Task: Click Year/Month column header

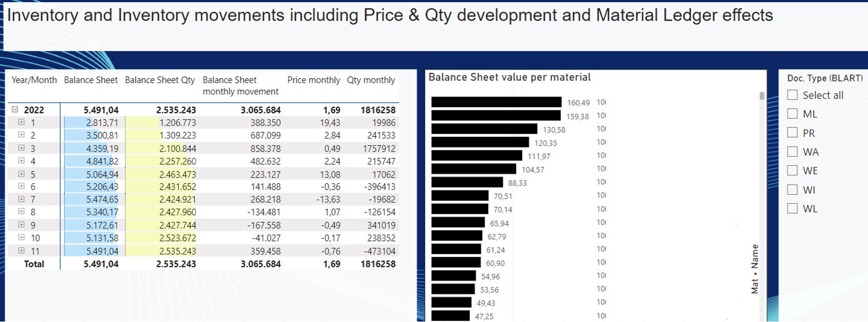Action: tap(34, 80)
